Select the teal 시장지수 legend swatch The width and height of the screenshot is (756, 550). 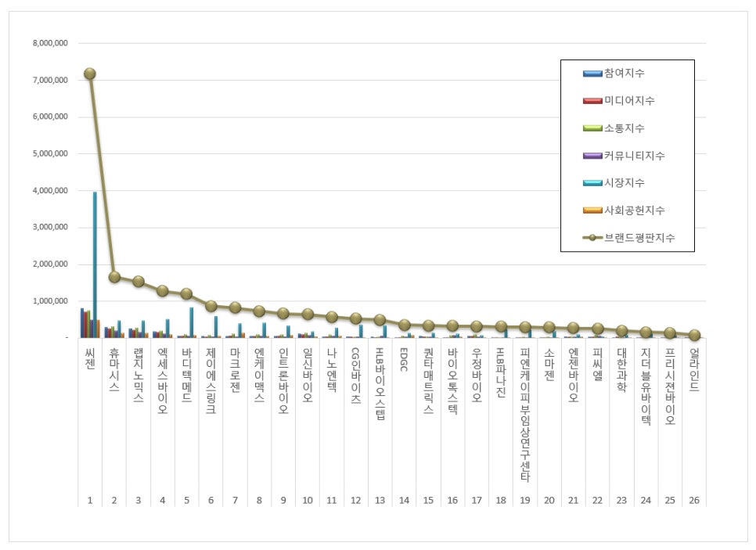[592, 183]
